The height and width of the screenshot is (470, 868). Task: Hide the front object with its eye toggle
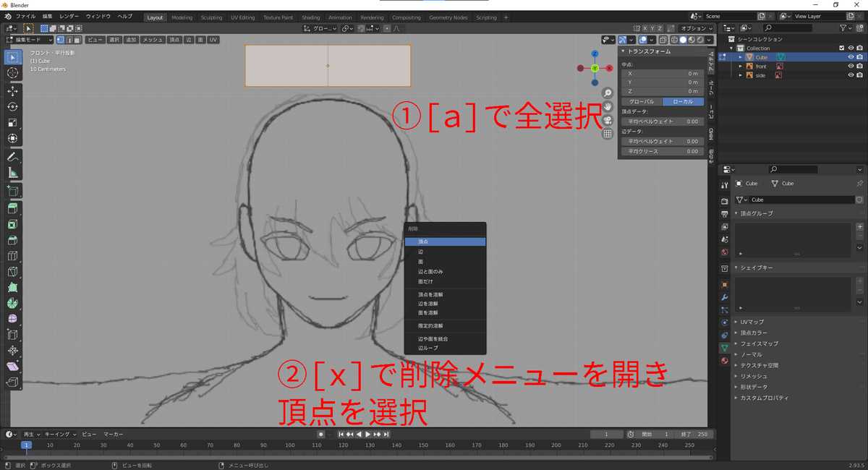pyautogui.click(x=851, y=66)
